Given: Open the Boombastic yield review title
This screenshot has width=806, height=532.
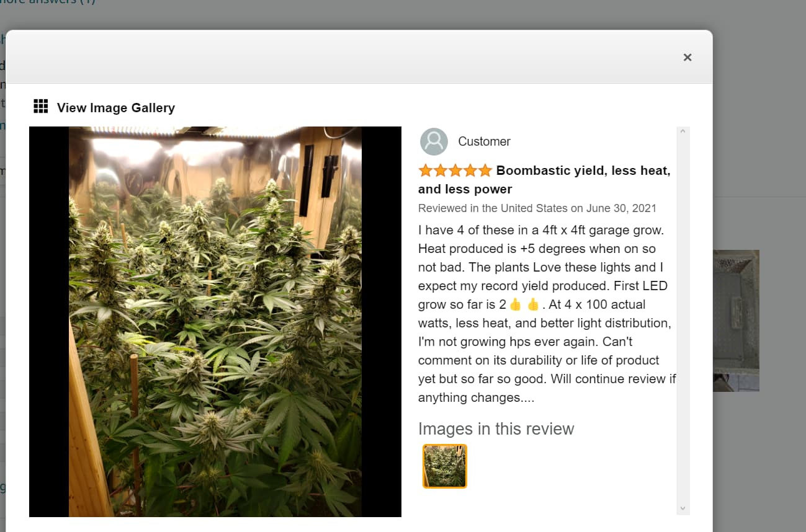Looking at the screenshot, I should [544, 180].
